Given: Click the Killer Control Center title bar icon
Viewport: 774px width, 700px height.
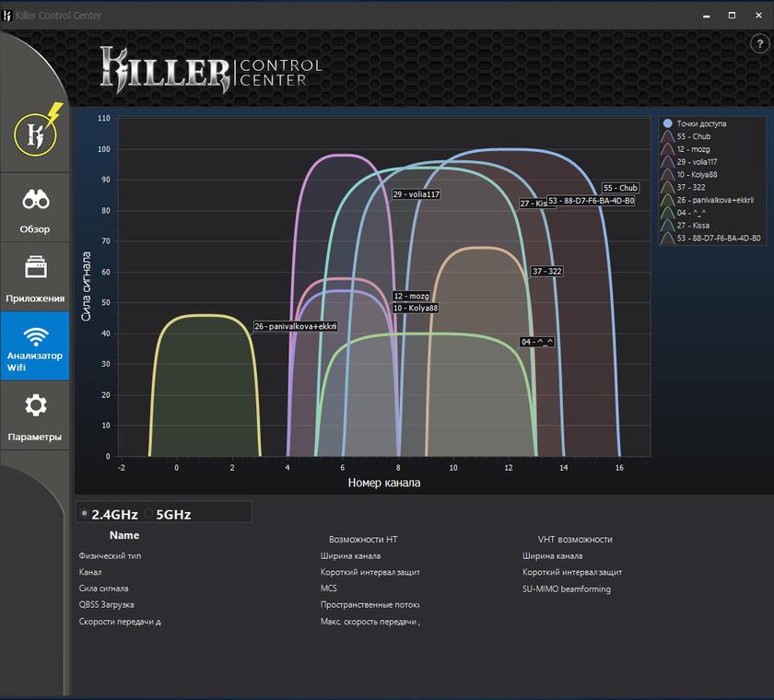Looking at the screenshot, I should point(8,16).
